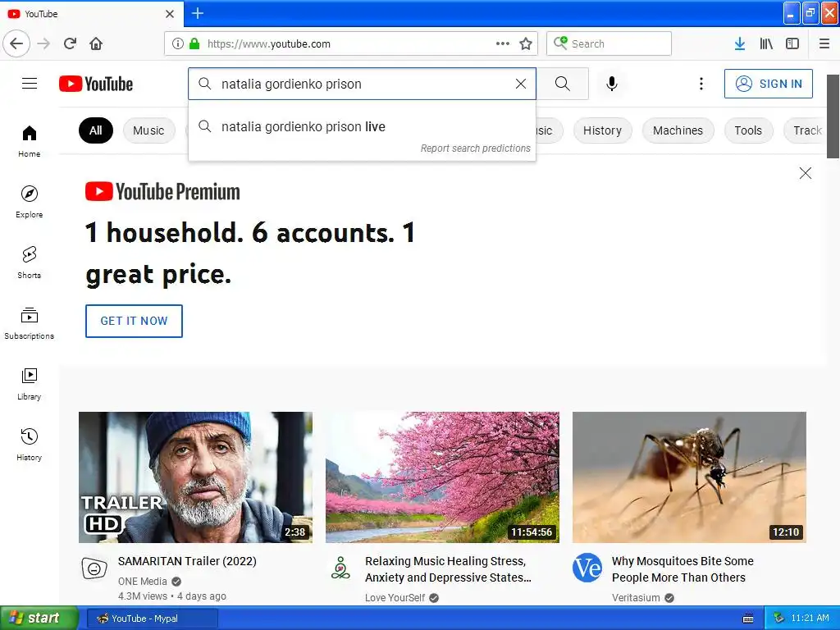Click the browser back arrow button
The height and width of the screenshot is (630, 840).
(x=16, y=43)
